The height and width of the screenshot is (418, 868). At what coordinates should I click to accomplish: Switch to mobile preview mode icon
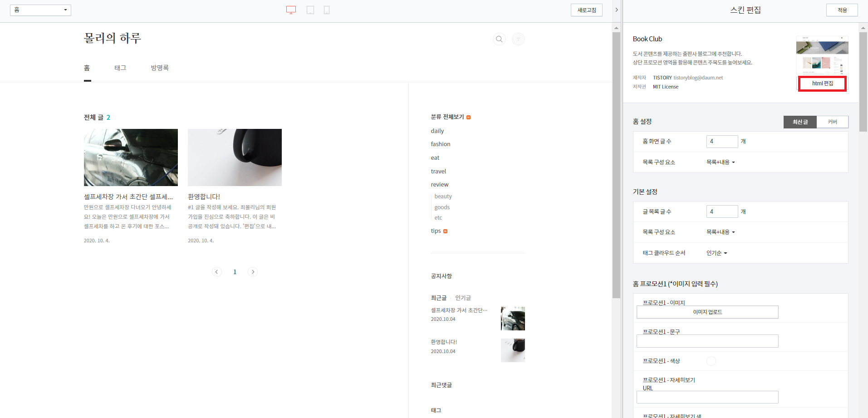327,10
